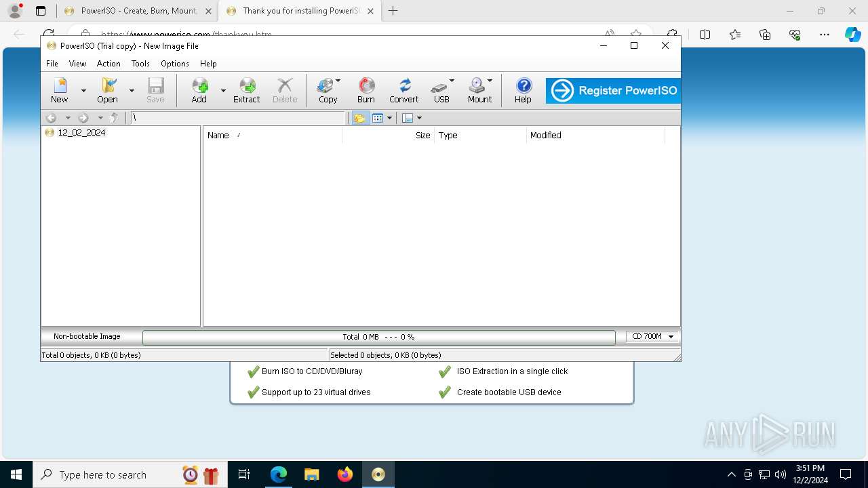868x488 pixels.
Task: Open the Options menu
Action: click(x=175, y=64)
